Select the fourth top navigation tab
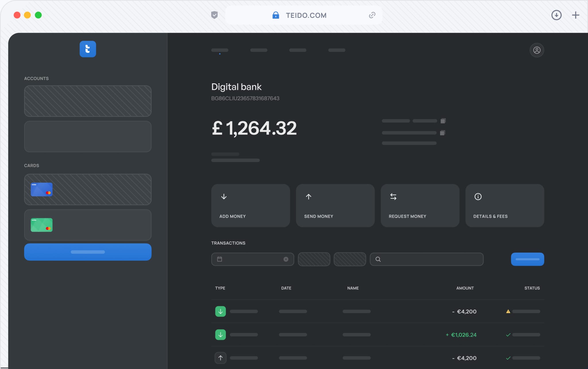Image resolution: width=588 pixels, height=369 pixels. [x=337, y=50]
